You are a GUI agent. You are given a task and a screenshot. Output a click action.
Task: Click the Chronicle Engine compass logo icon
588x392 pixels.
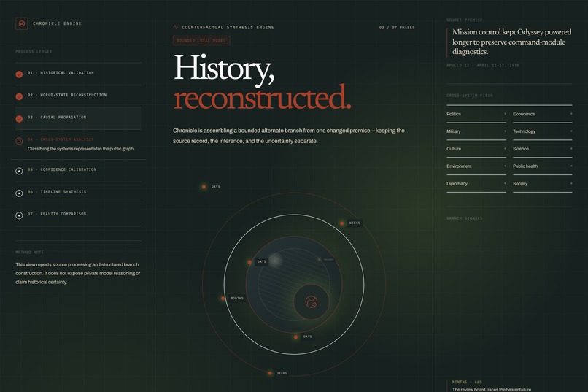coord(22,23)
